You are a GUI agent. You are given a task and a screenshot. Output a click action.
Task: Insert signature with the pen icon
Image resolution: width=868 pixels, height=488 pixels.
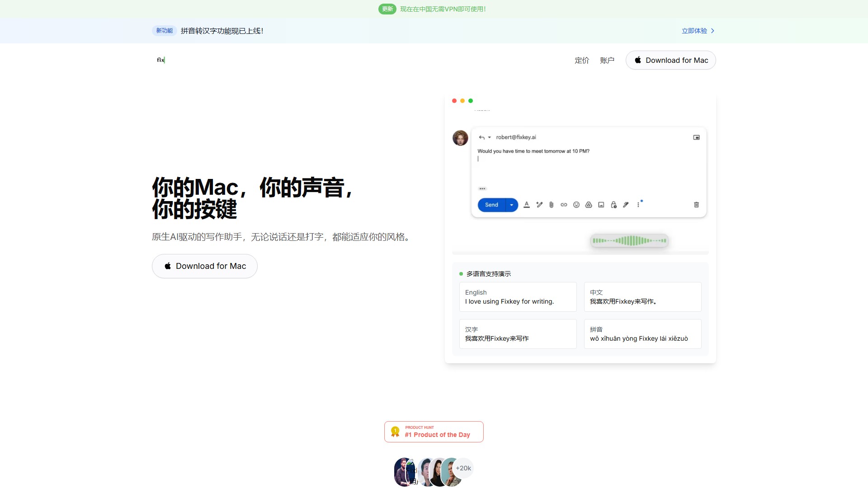(x=626, y=205)
